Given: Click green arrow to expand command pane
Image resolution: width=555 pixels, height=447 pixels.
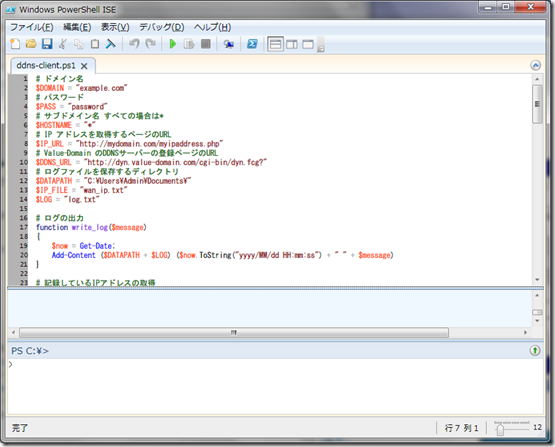Looking at the screenshot, I should [535, 350].
